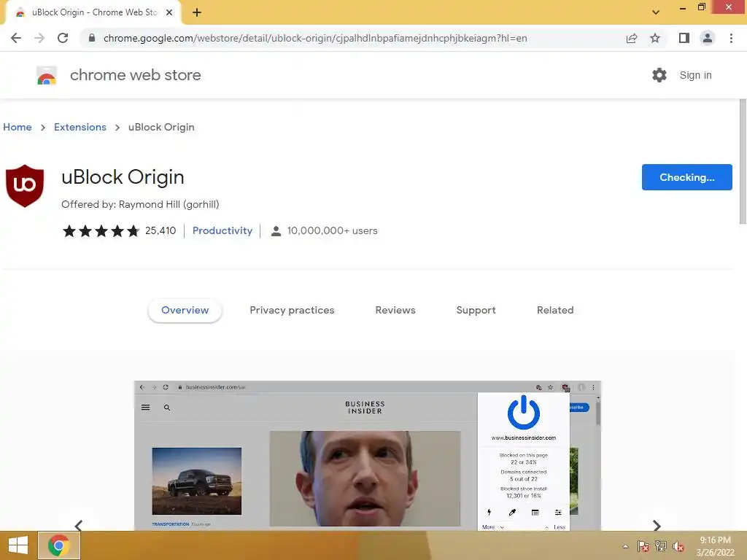
Task: Open the Reviews tab
Action: [395, 310]
